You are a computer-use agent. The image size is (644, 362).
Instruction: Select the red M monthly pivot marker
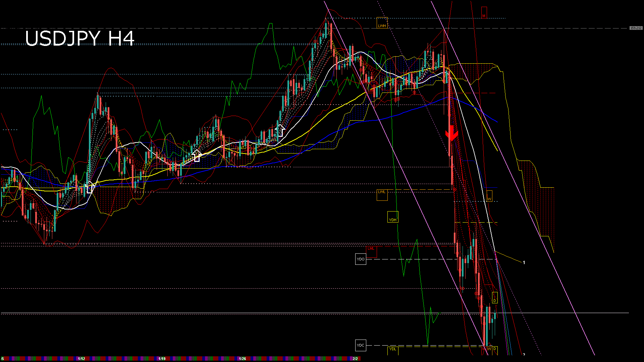[483, 15]
